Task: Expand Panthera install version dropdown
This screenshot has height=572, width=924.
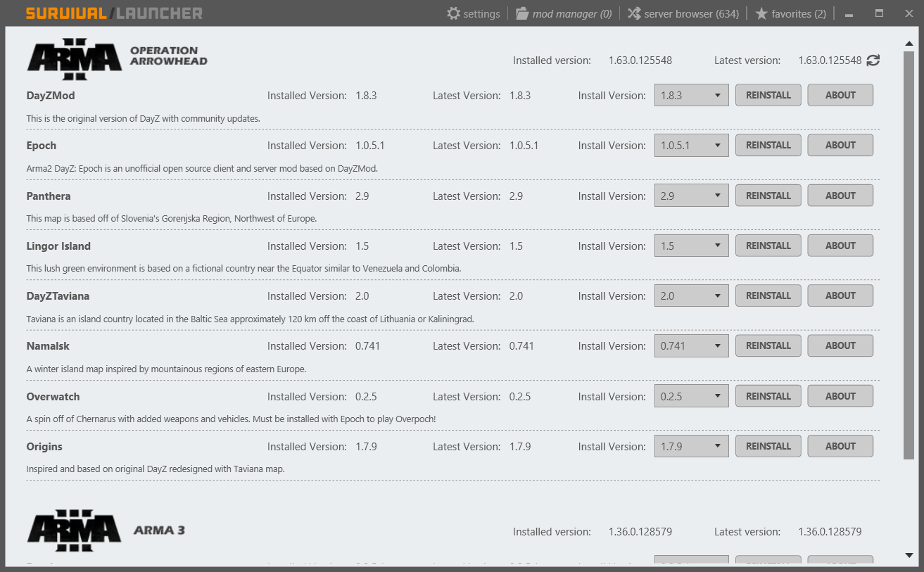Action: coord(692,196)
